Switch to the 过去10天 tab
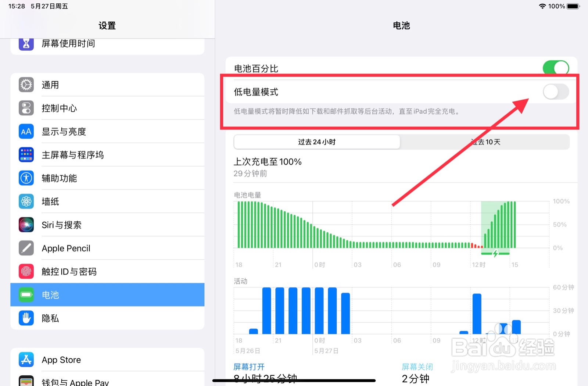588x386 pixels. (x=485, y=142)
